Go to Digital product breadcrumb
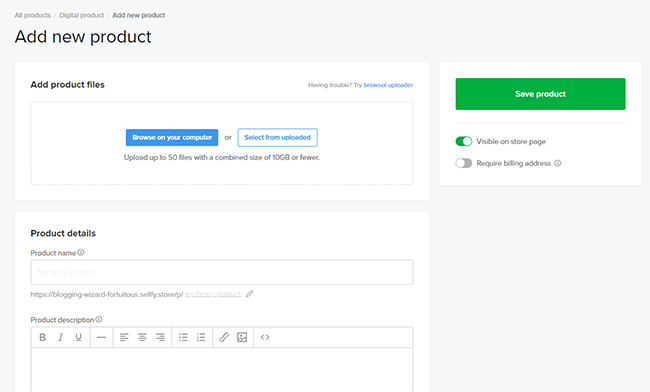The height and width of the screenshot is (392, 650). click(82, 15)
